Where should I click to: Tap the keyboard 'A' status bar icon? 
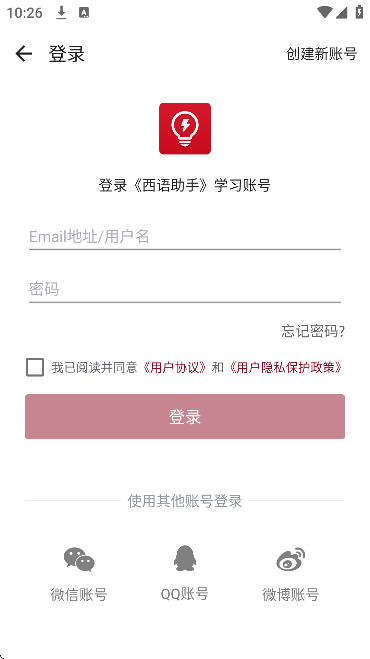pyautogui.click(x=84, y=13)
